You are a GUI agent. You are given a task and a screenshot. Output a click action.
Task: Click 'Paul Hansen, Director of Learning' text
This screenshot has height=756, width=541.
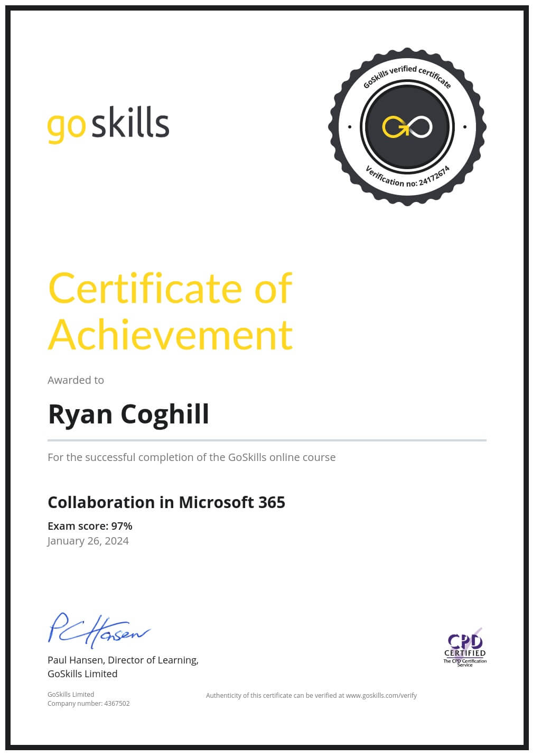(x=123, y=660)
